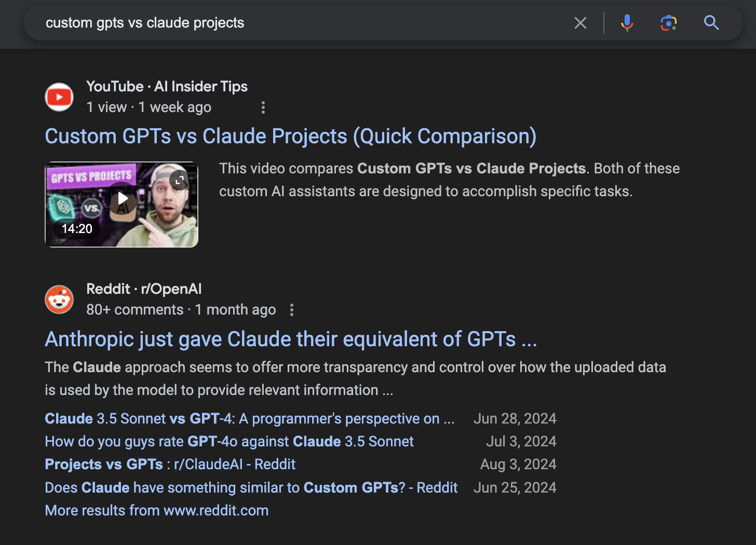Open the GPT-4o against Claude 3.5 Sonnet thread
756x545 pixels.
pyautogui.click(x=229, y=441)
